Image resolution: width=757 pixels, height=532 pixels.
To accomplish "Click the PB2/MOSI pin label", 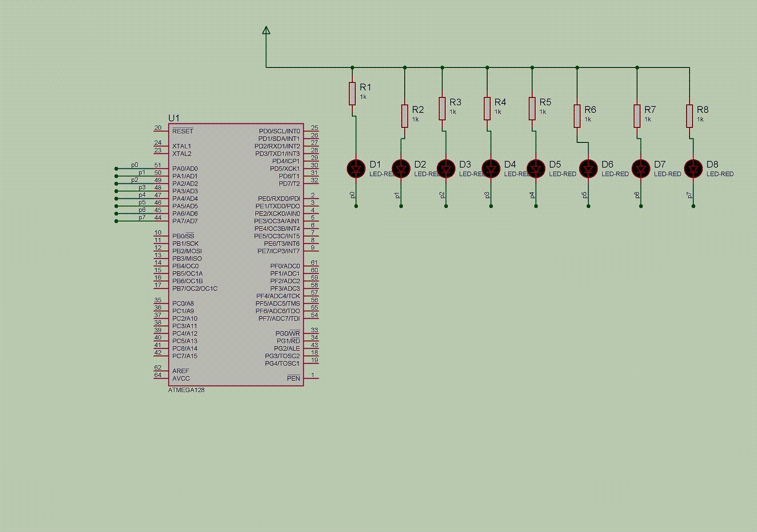I will (187, 251).
